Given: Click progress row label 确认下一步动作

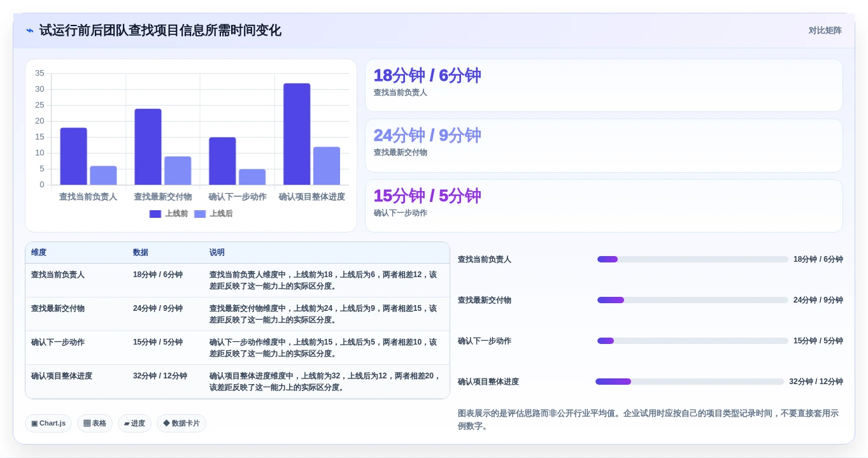Looking at the screenshot, I should coord(485,341).
